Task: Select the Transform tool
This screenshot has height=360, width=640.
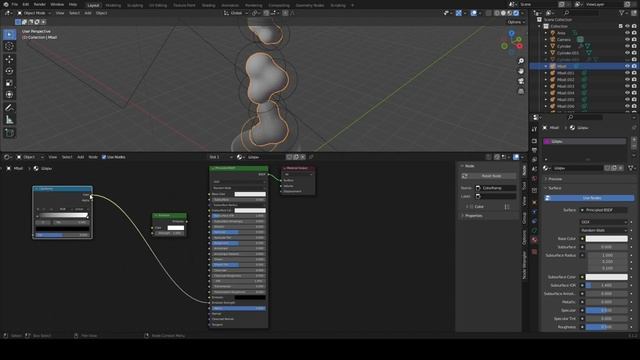Action: click(9, 95)
